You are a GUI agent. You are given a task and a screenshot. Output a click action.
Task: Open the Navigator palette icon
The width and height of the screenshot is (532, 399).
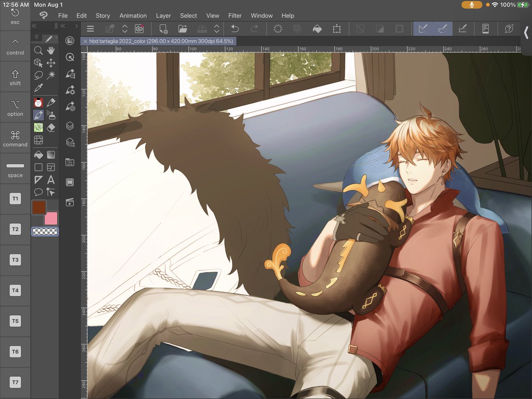pos(70,57)
